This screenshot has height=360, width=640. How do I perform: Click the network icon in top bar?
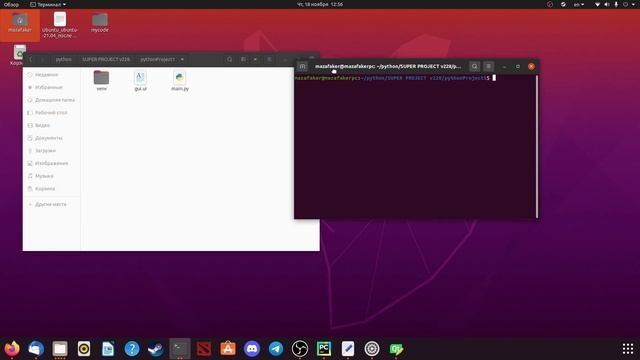click(x=597, y=4)
